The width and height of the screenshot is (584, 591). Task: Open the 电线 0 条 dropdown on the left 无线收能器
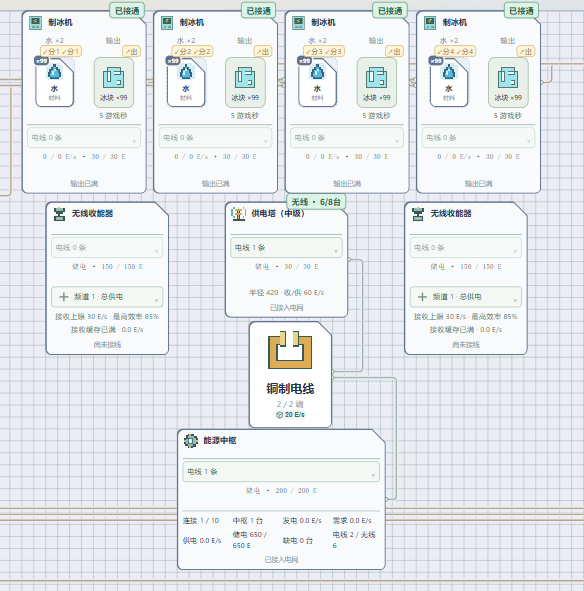point(107,248)
